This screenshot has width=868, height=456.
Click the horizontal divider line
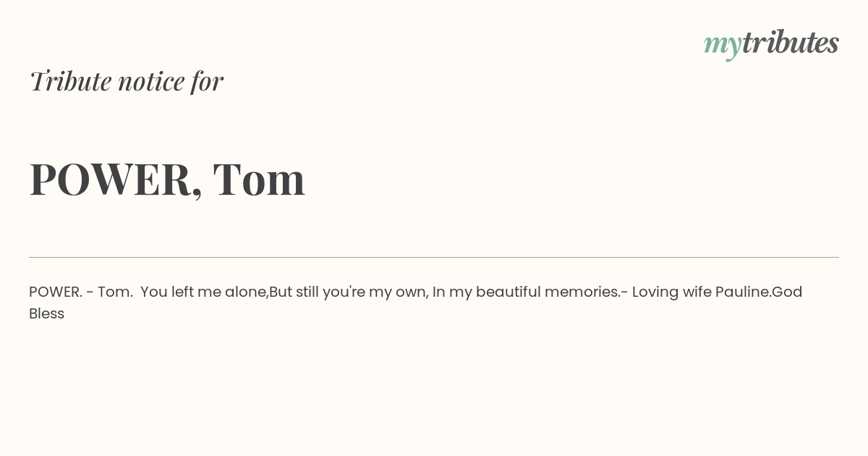[x=434, y=257]
